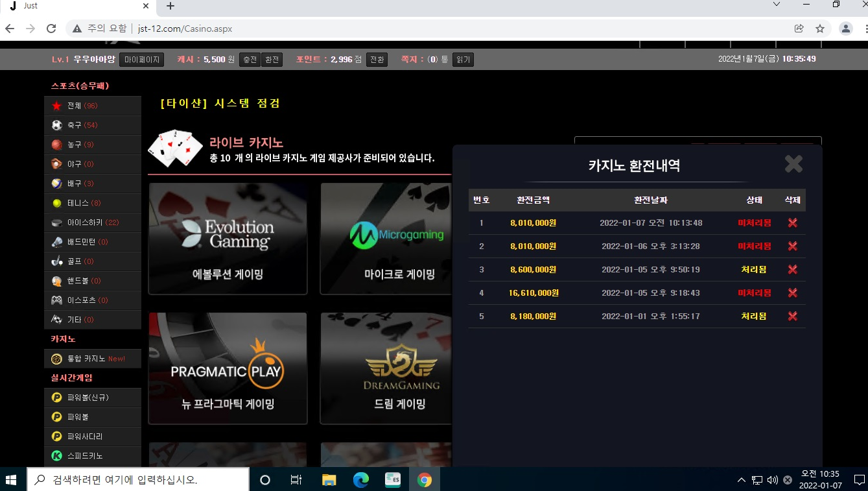Click the 읽기 message read button
Viewport: 868px width, 491px height.
463,60
